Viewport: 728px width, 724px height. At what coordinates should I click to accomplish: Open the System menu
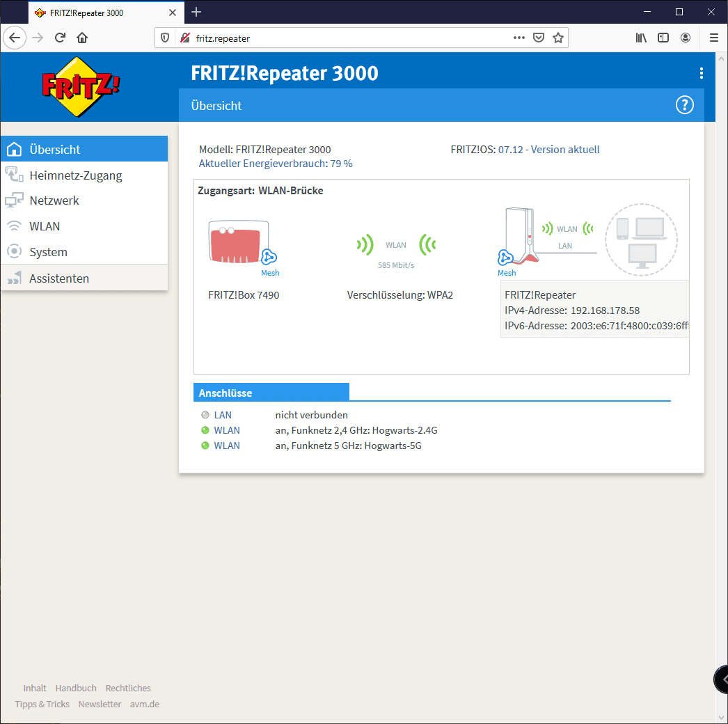(x=84, y=252)
